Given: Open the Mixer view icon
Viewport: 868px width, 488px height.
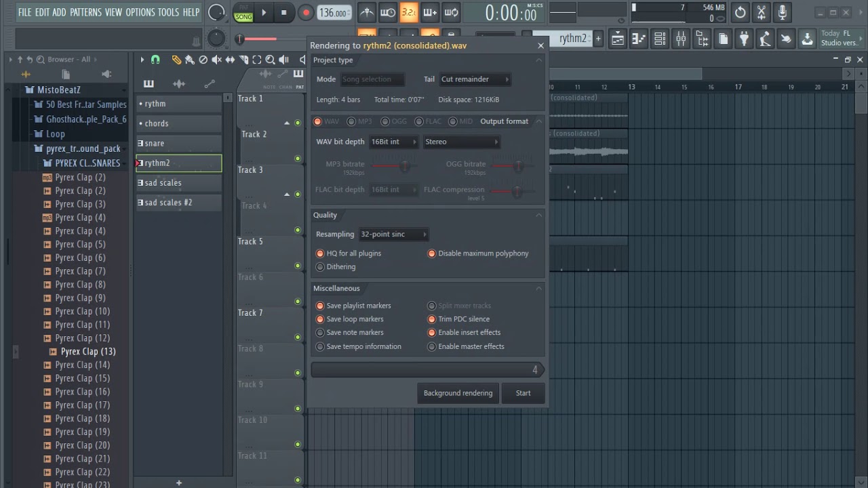Looking at the screenshot, I should [x=681, y=39].
